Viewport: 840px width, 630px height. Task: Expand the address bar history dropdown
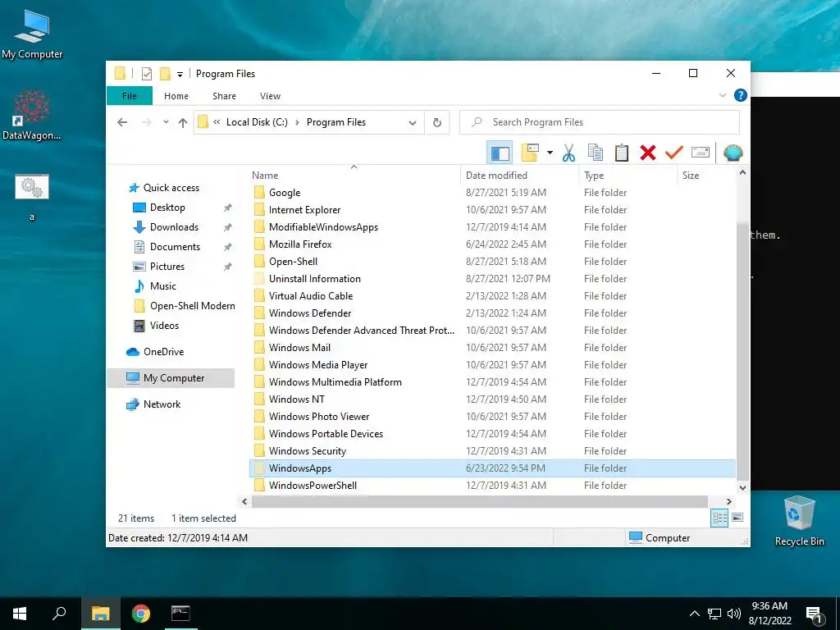tap(413, 123)
